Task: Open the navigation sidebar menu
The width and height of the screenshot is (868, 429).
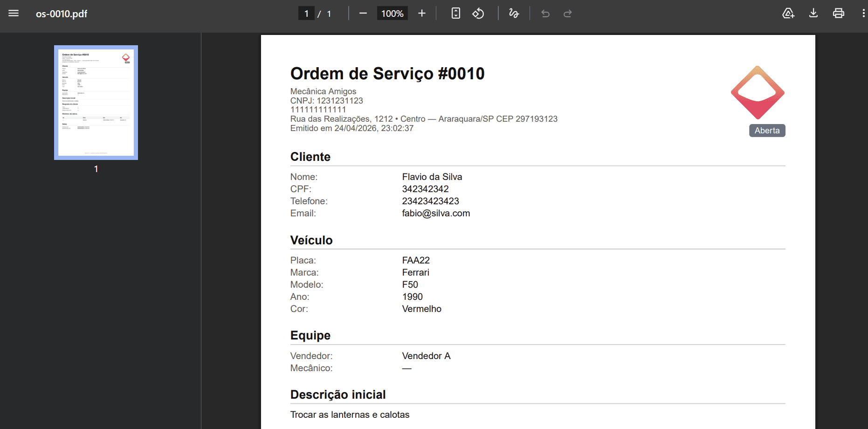Action: [x=14, y=14]
